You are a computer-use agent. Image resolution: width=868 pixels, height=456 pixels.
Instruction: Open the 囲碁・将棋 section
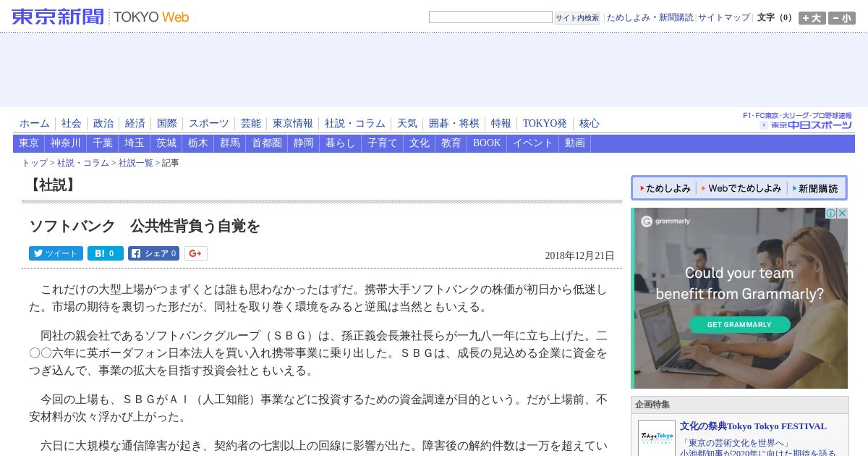[454, 124]
